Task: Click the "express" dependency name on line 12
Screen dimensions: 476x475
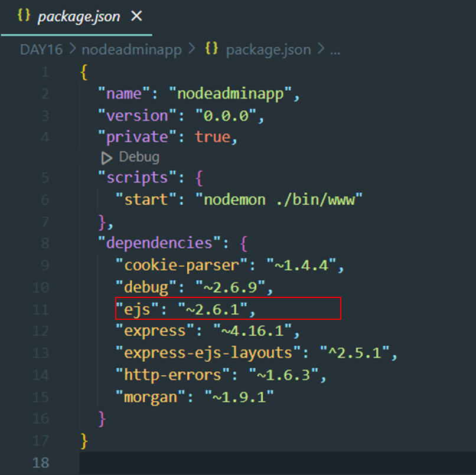Action: coord(155,331)
